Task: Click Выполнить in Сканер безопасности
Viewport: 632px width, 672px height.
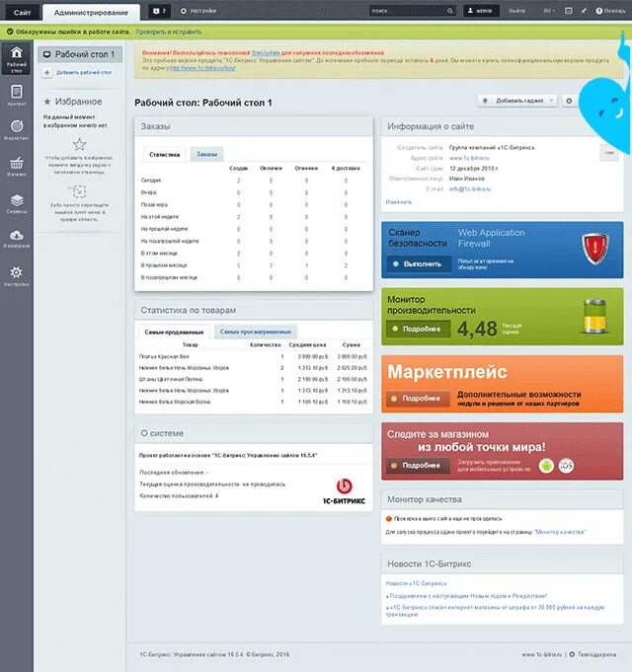Action: pos(419,264)
